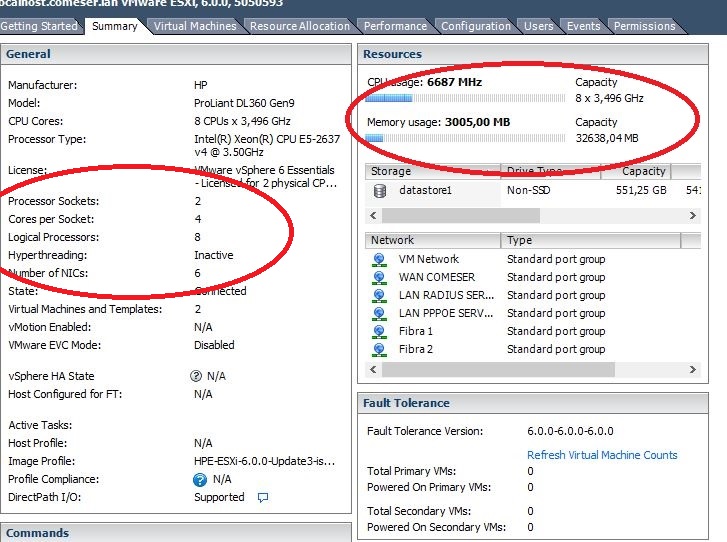Click the VMware EVC Mode Disabled value

click(x=214, y=345)
